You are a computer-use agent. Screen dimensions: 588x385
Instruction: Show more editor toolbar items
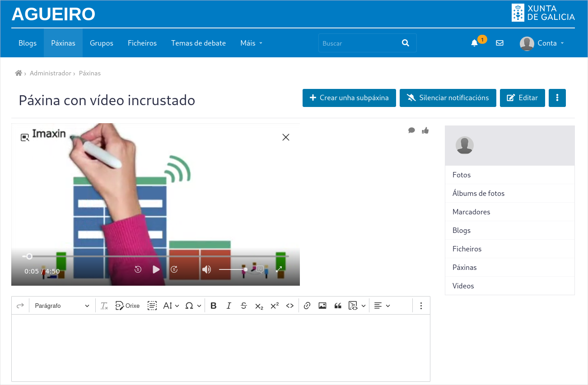421,306
